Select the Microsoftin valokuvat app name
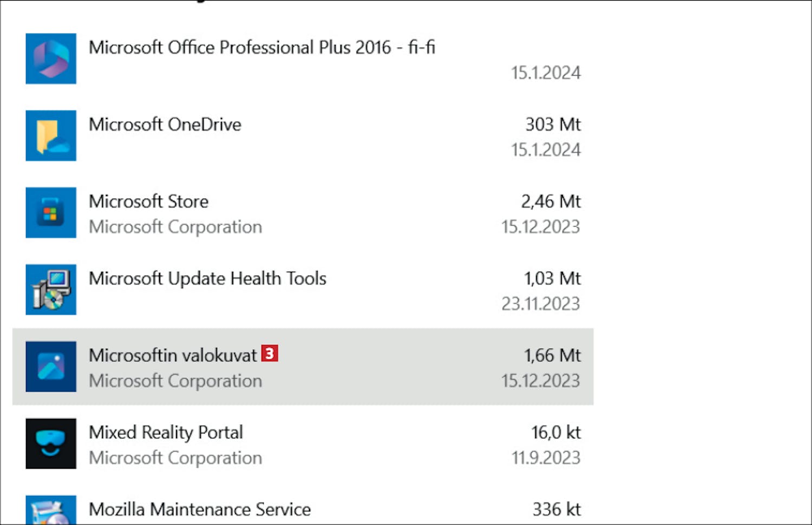 tap(173, 356)
